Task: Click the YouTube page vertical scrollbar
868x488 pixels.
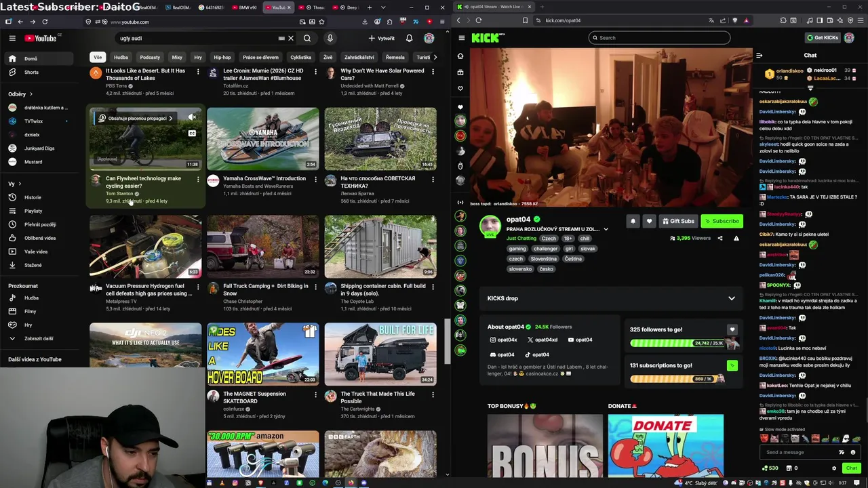Action: click(447, 342)
